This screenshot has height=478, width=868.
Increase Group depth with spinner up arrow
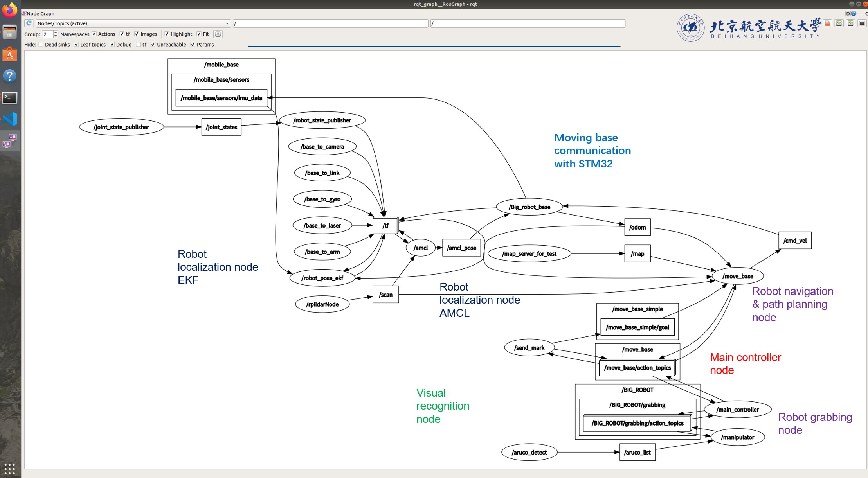coord(56,32)
